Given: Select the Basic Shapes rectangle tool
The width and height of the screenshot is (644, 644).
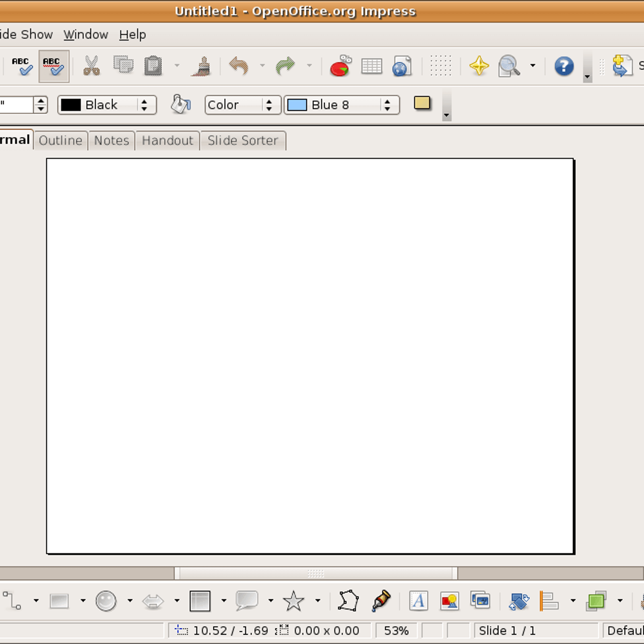Looking at the screenshot, I should (59, 601).
